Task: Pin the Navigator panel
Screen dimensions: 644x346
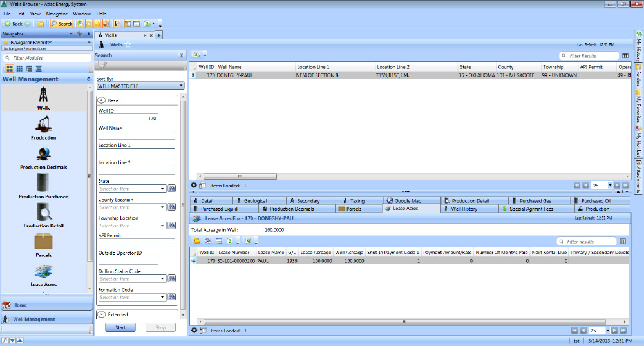Action: (x=80, y=34)
